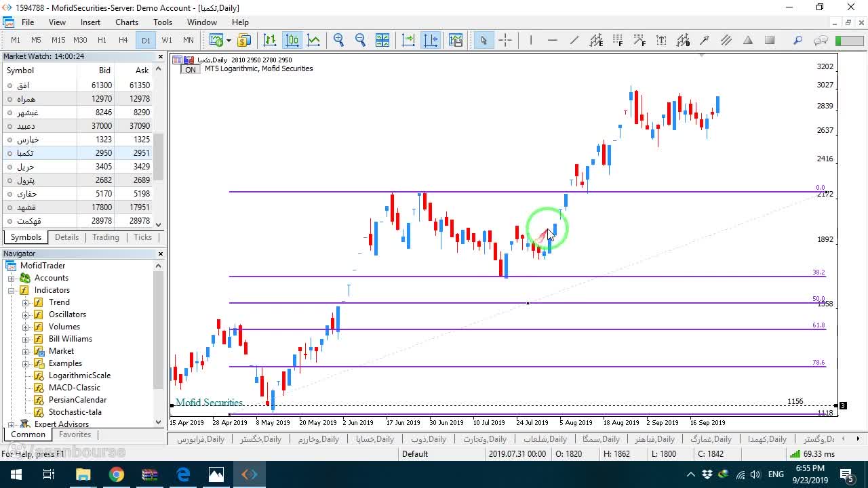
Task: Open the Windows Start menu
Action: click(16, 474)
